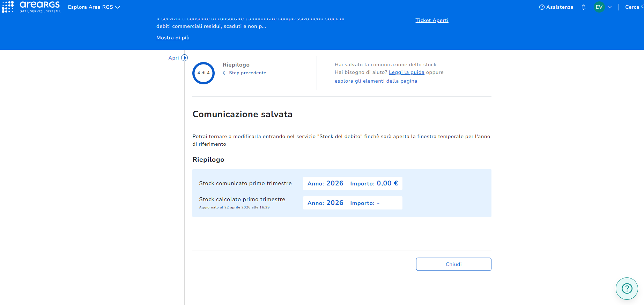
Task: Go back via Step precedente
Action: tap(244, 73)
